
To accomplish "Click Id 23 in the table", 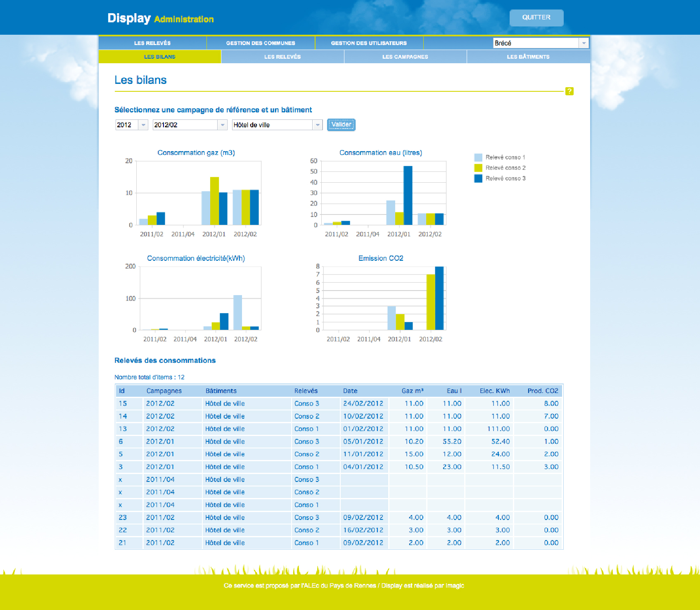I will coord(123,517).
